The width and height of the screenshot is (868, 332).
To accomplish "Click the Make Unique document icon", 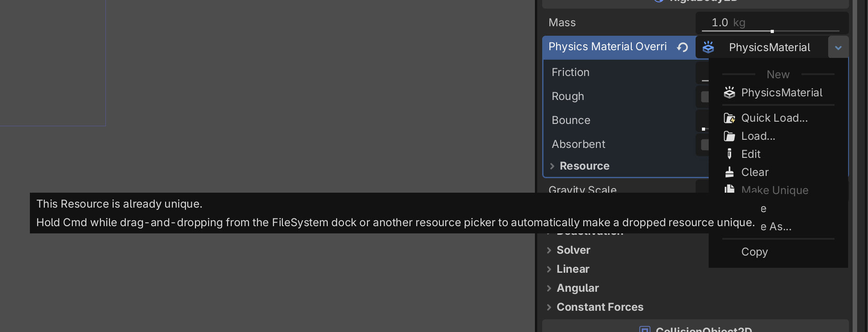I will (729, 189).
